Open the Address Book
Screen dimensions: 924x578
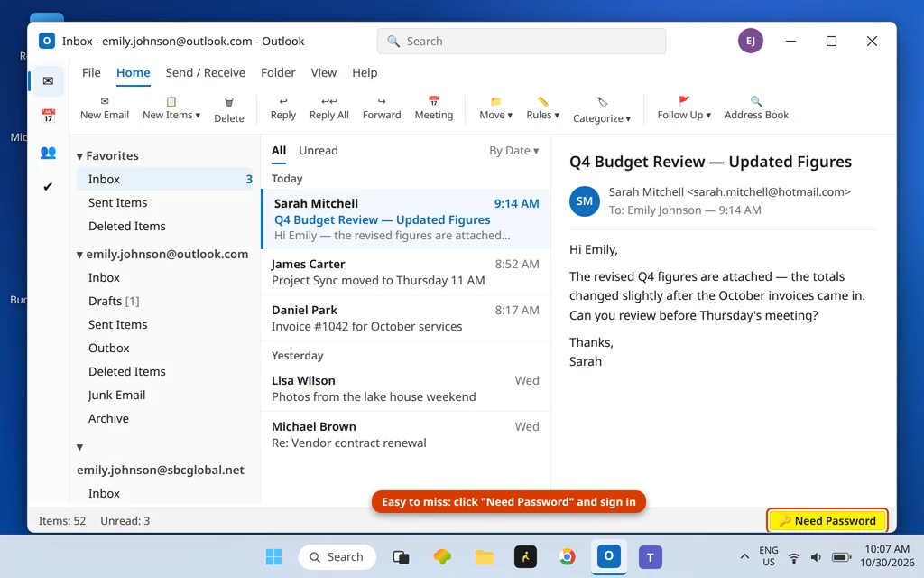click(756, 108)
